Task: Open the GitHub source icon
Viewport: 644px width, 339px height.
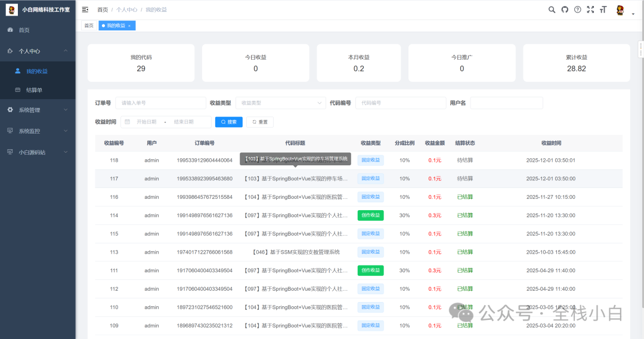Action: (565, 10)
